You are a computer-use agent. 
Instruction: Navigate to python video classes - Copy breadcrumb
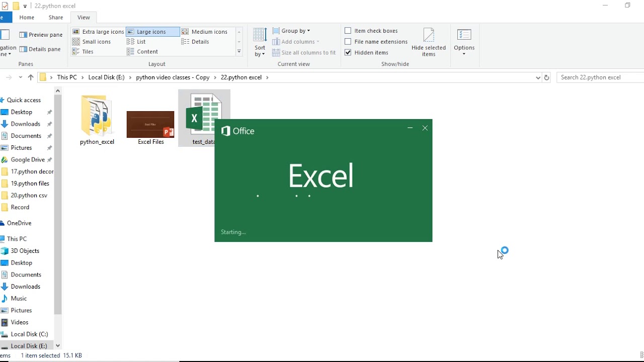point(173,77)
